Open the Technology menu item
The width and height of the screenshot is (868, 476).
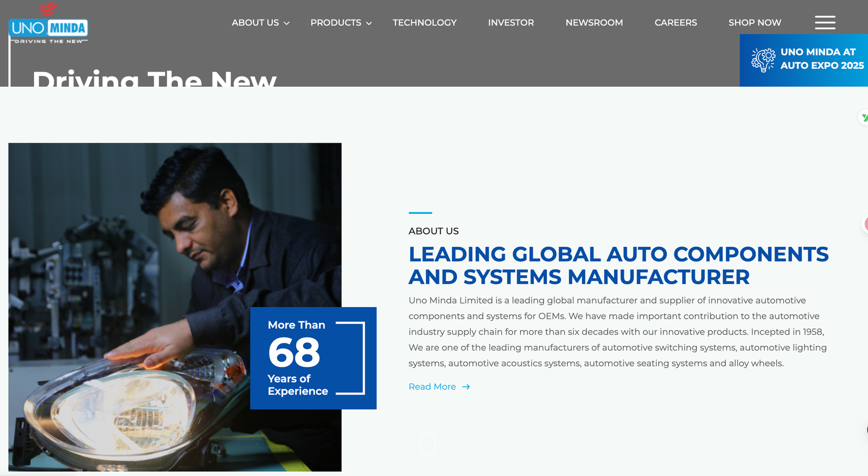(424, 23)
